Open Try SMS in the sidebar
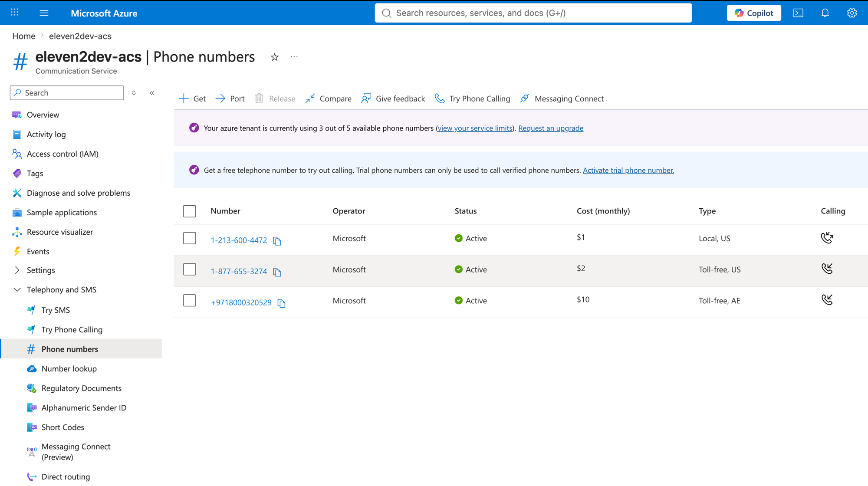This screenshot has width=868, height=486. (x=56, y=310)
